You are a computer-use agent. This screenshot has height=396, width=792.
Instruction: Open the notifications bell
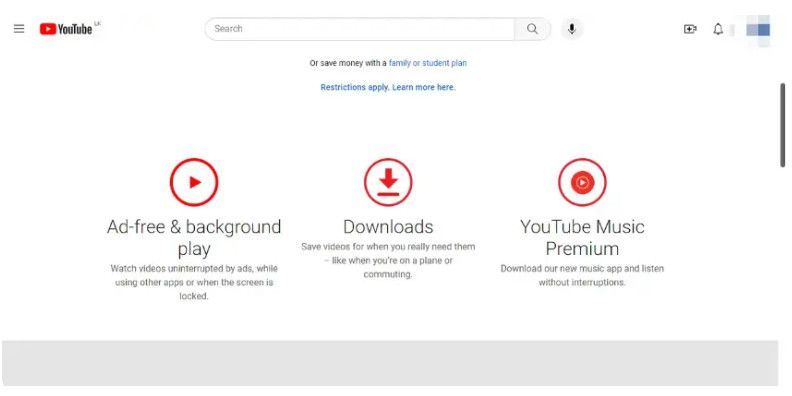click(x=718, y=29)
